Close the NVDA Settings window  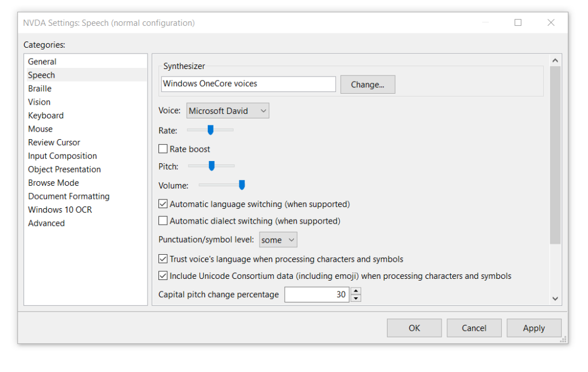click(551, 22)
